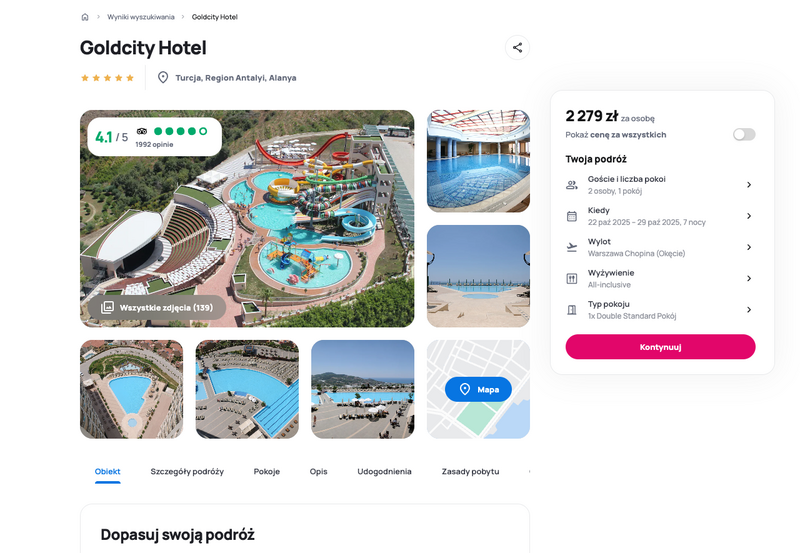
Task: Click the airplane departure icon
Action: [572, 247]
